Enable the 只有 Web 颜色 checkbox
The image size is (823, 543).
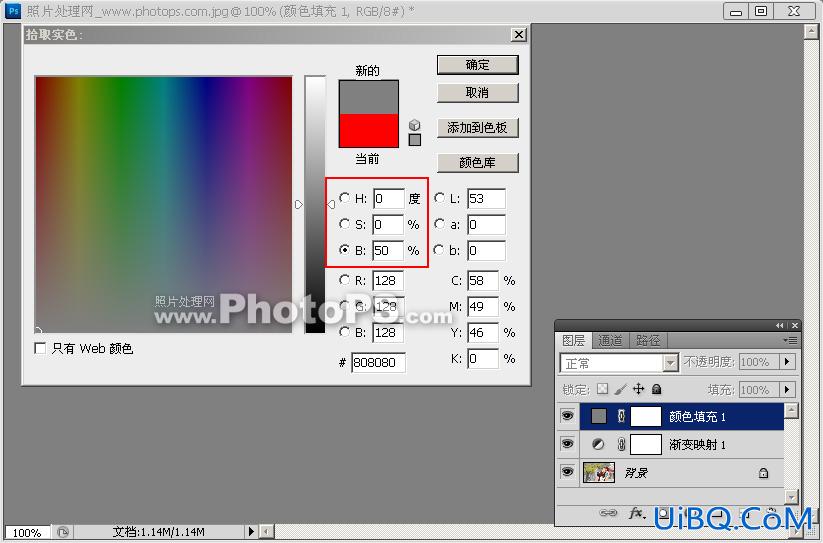pyautogui.click(x=40, y=348)
